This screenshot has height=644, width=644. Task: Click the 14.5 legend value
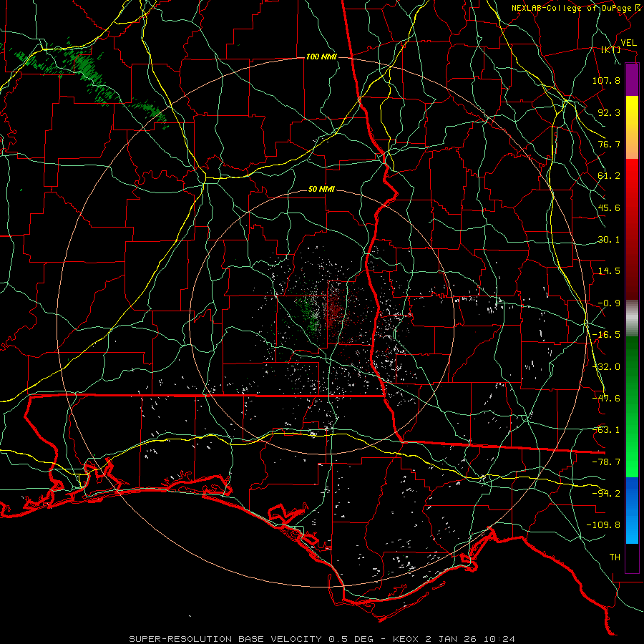coord(609,271)
